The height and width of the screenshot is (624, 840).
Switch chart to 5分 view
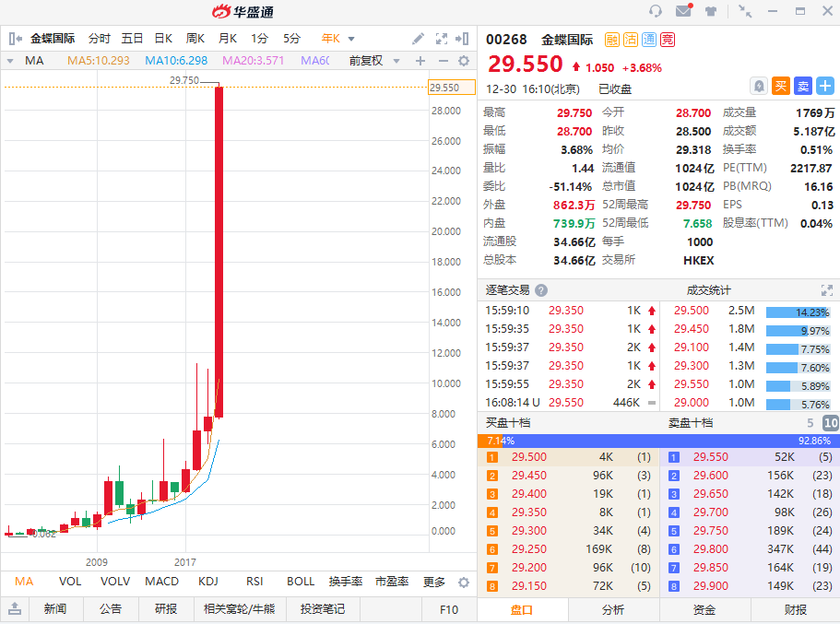pos(292,39)
